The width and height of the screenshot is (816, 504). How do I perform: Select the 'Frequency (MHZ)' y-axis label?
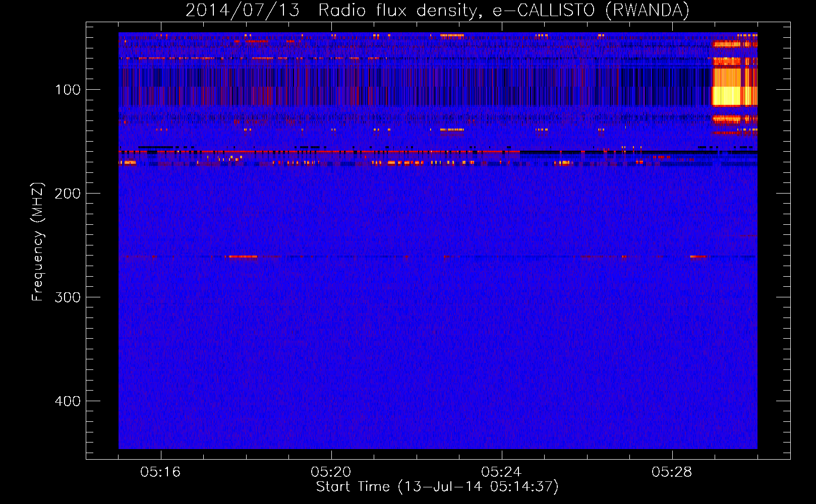point(38,242)
